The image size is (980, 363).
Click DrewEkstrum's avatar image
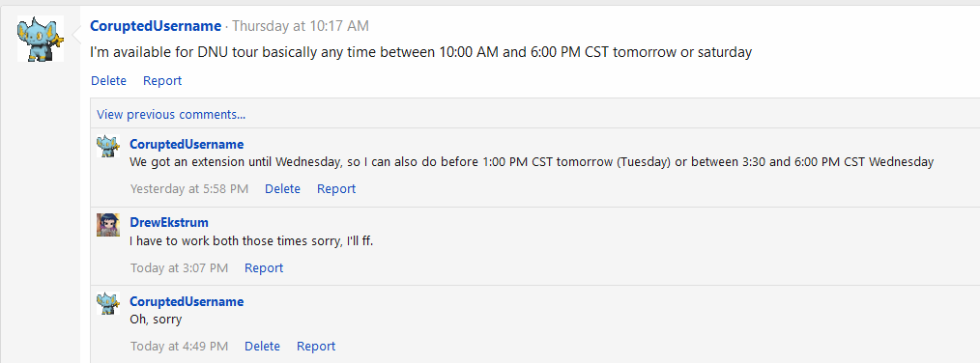coord(108,225)
